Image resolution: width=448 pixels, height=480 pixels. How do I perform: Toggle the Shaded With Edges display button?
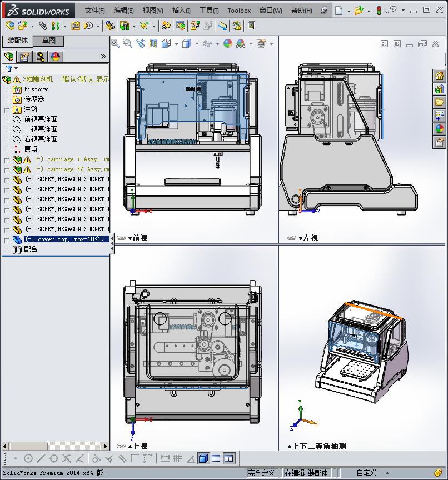(x=203, y=458)
